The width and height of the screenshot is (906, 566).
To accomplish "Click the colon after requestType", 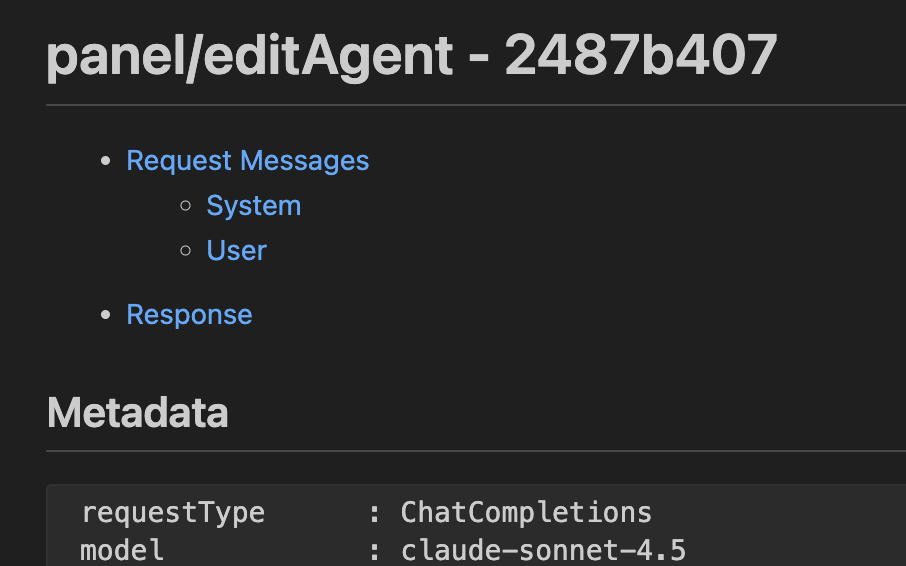I will tap(374, 514).
